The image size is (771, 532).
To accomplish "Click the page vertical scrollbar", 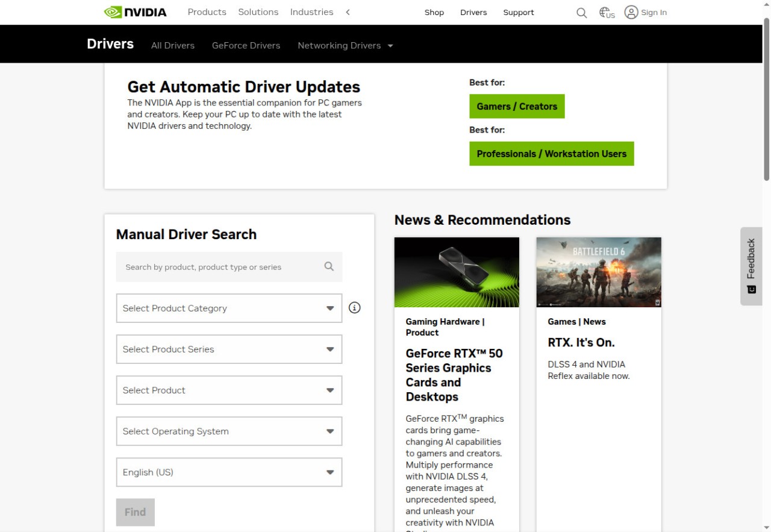I will 766,99.
